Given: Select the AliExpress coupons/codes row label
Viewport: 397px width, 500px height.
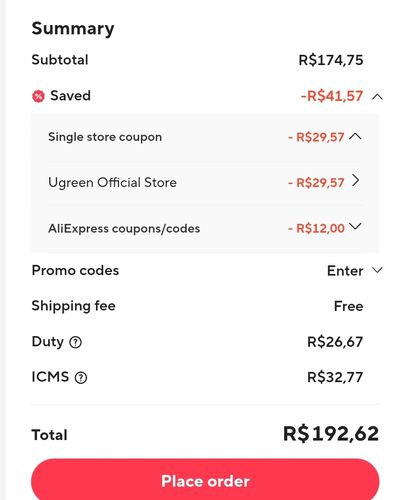Looking at the screenshot, I should [x=124, y=229].
